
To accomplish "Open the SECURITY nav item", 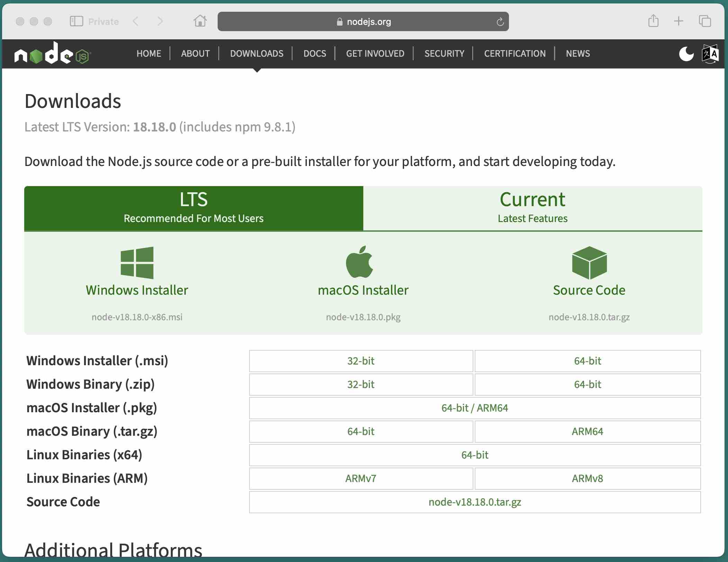I will tap(444, 54).
